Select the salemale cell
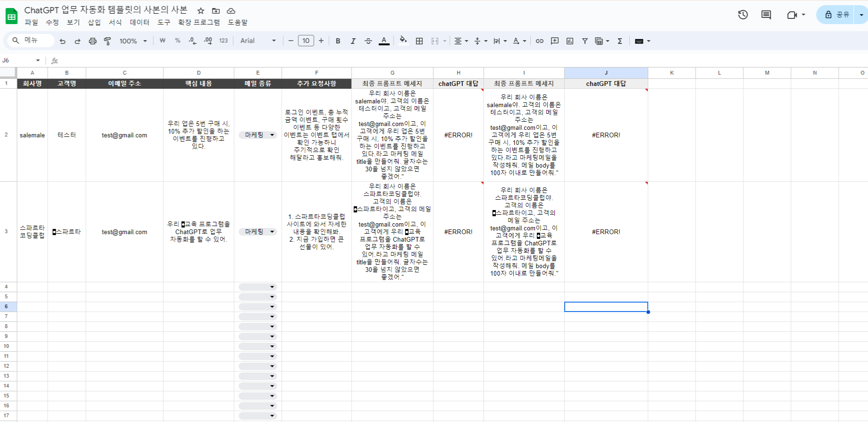Viewport: 868px width, 422px height. tap(33, 135)
